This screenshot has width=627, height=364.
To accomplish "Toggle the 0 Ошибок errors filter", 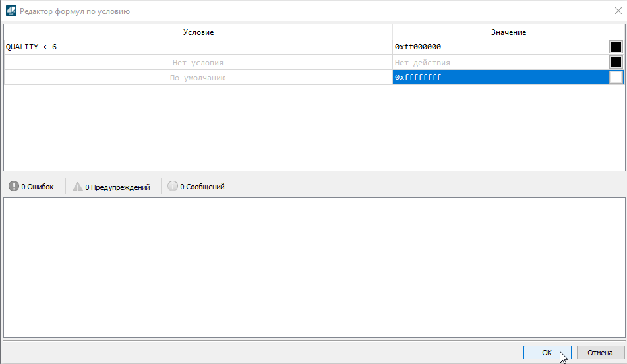I will [32, 187].
